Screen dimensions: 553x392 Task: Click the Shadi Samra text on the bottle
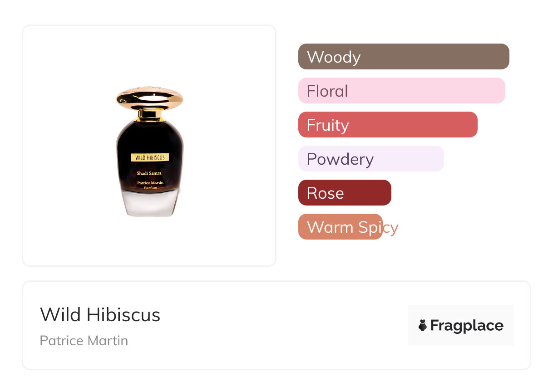point(149,173)
